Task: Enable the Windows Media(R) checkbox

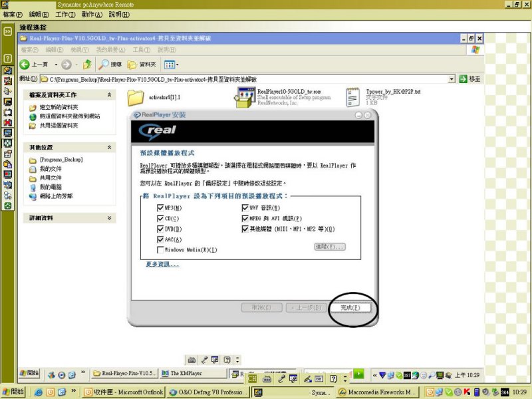Action: 160,250
